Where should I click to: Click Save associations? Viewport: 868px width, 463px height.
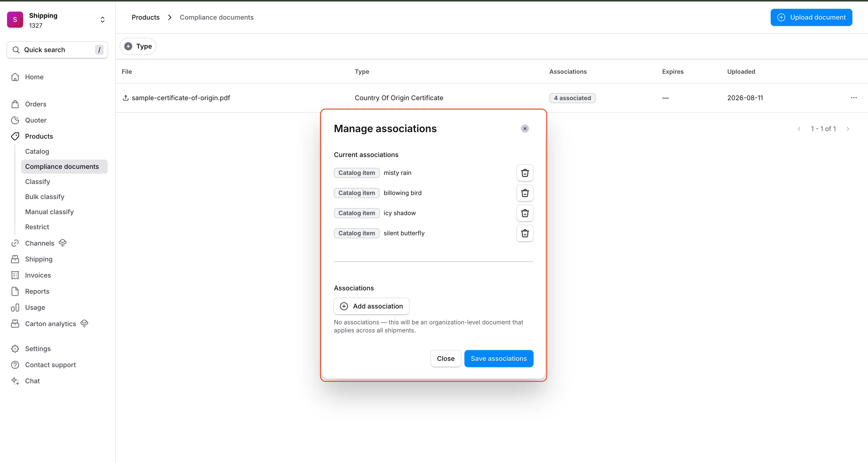tap(499, 359)
